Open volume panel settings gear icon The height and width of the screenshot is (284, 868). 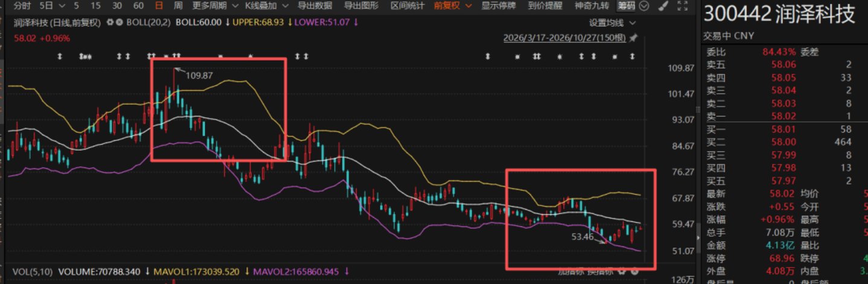pyautogui.click(x=621, y=271)
